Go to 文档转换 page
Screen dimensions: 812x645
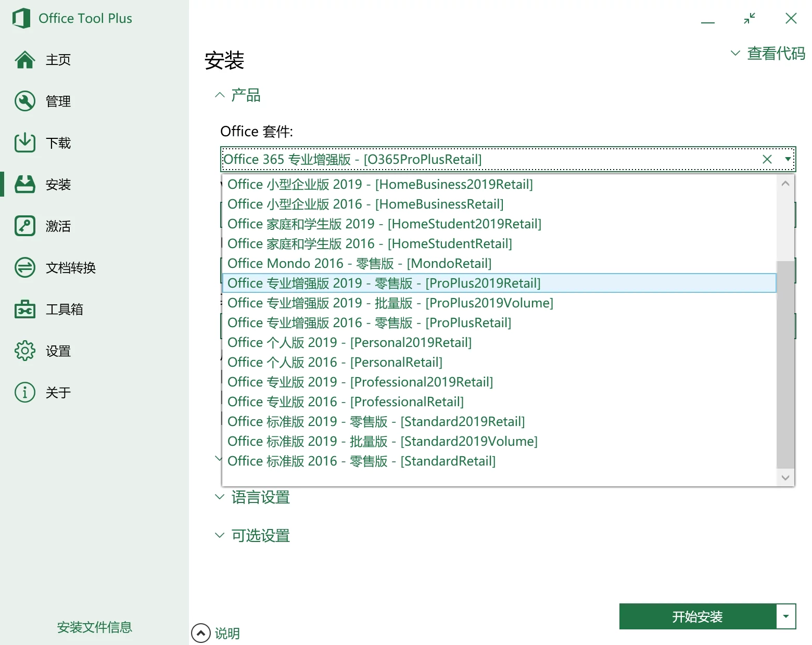tap(71, 268)
